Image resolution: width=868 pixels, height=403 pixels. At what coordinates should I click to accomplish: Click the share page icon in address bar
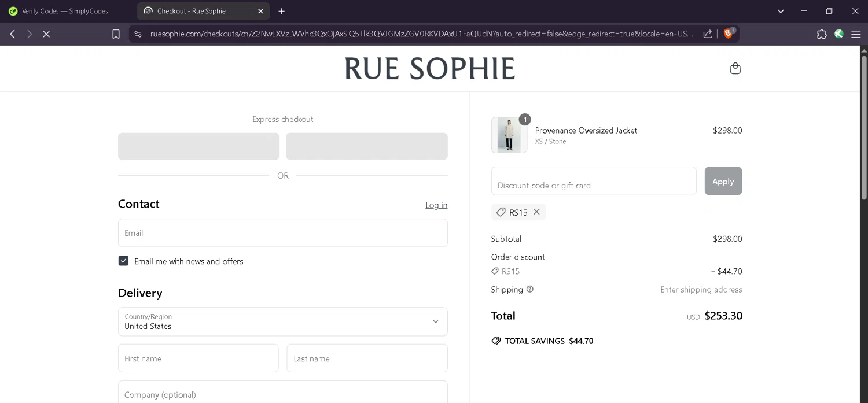708,34
